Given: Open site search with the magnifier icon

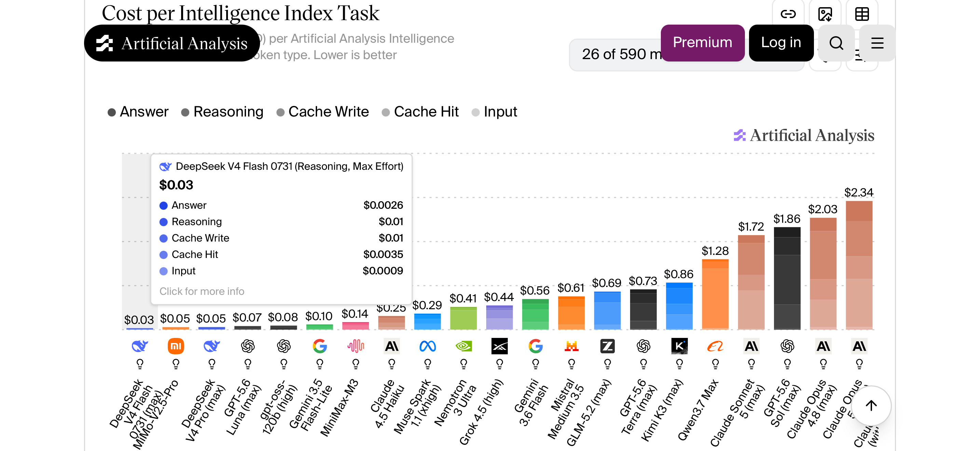Looking at the screenshot, I should (x=836, y=43).
